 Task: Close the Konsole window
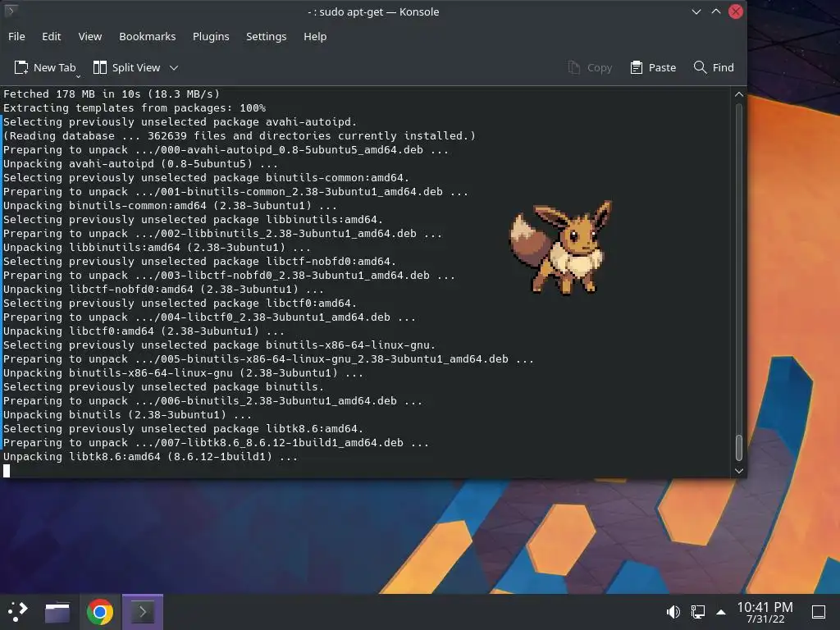736,11
